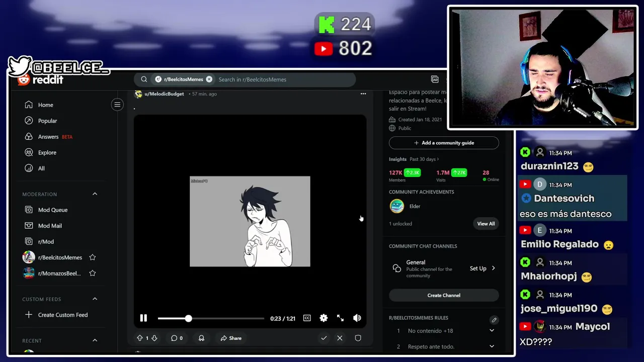Click the Reddit logo
This screenshot has width=644, height=362.
pos(41,79)
